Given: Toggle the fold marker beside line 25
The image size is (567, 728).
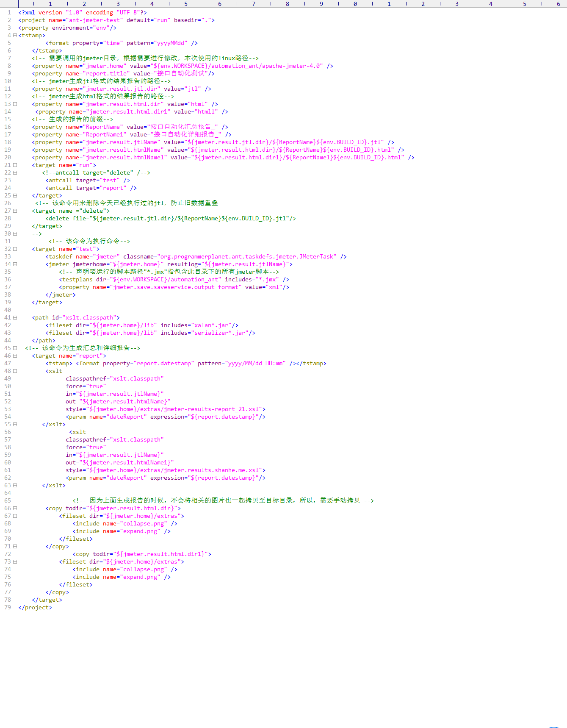Looking at the screenshot, I should point(15,196).
